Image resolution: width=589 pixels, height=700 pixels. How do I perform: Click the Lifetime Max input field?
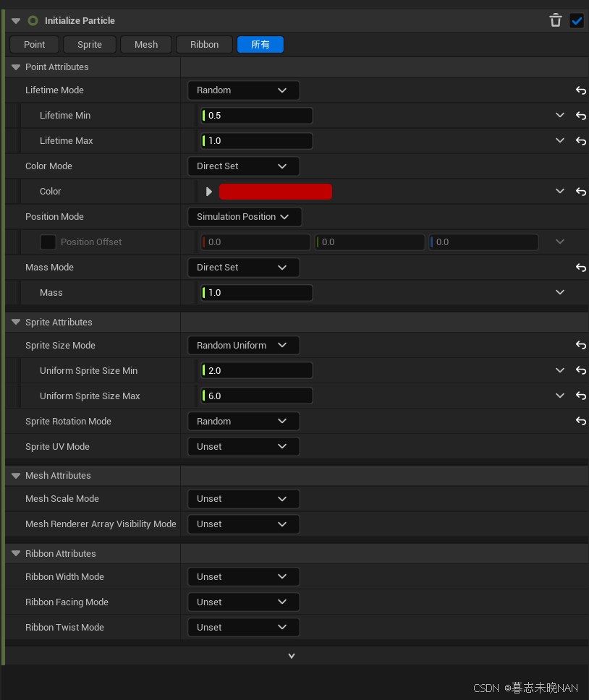coord(258,141)
